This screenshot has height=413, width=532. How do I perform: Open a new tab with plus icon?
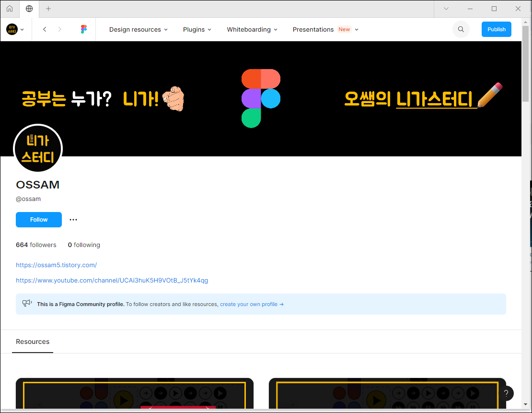[48, 9]
